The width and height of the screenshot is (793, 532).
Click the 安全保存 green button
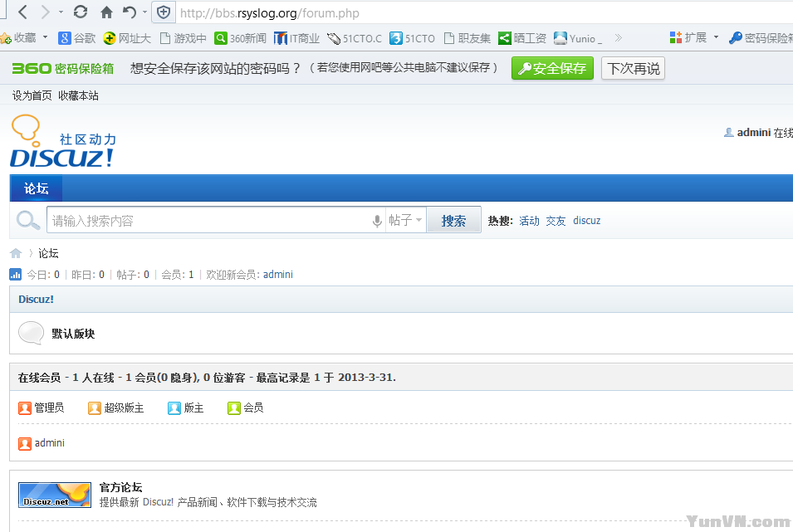pyautogui.click(x=552, y=68)
